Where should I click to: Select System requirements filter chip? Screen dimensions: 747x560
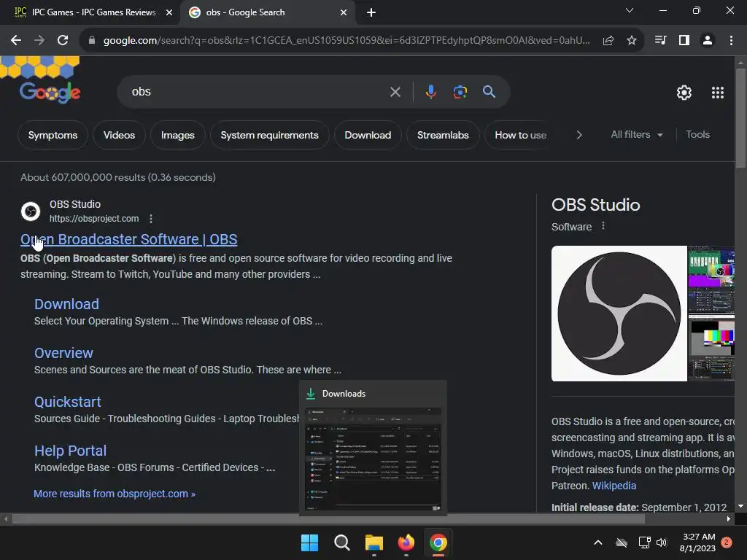click(x=269, y=135)
